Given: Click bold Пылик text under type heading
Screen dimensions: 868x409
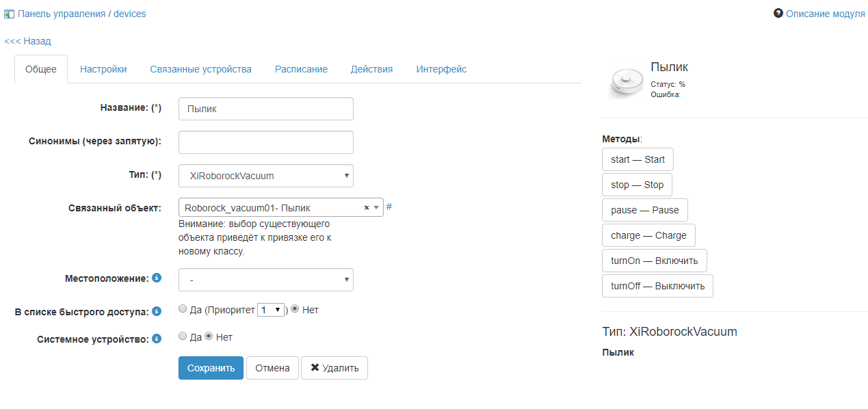Looking at the screenshot, I should (x=618, y=352).
